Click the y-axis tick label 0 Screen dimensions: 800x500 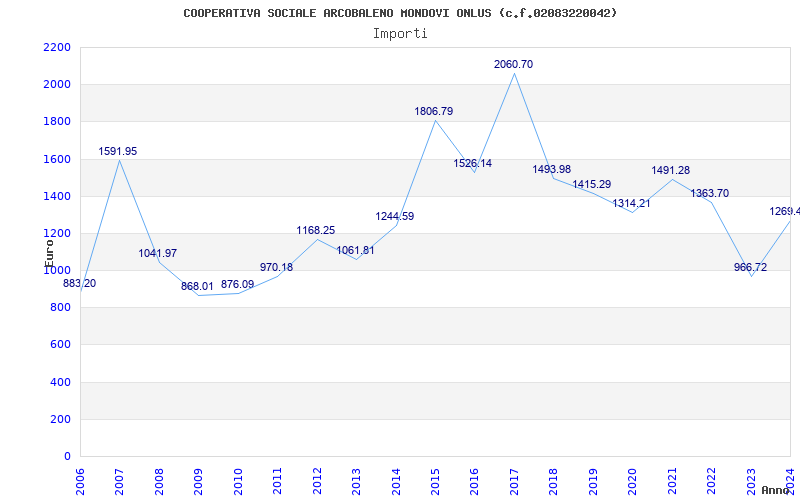[x=67, y=457]
